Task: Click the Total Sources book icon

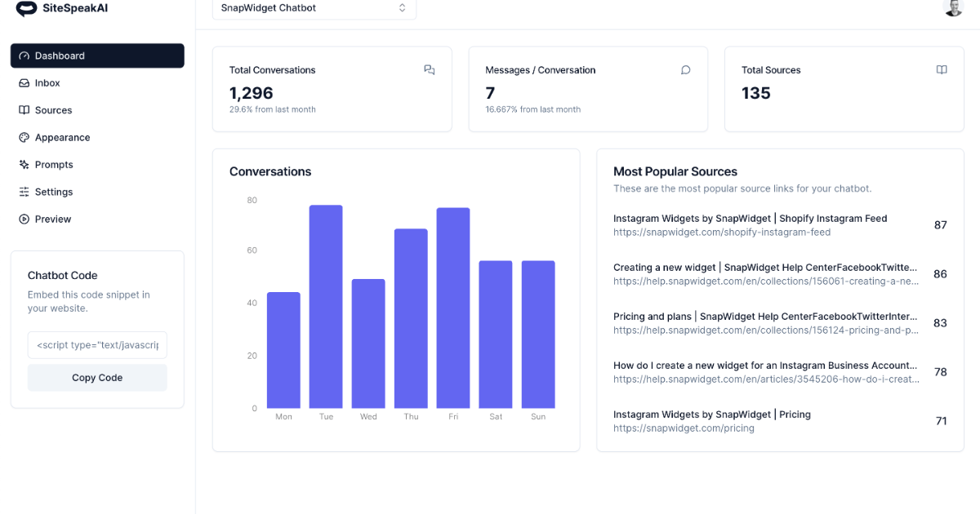Action: (942, 70)
